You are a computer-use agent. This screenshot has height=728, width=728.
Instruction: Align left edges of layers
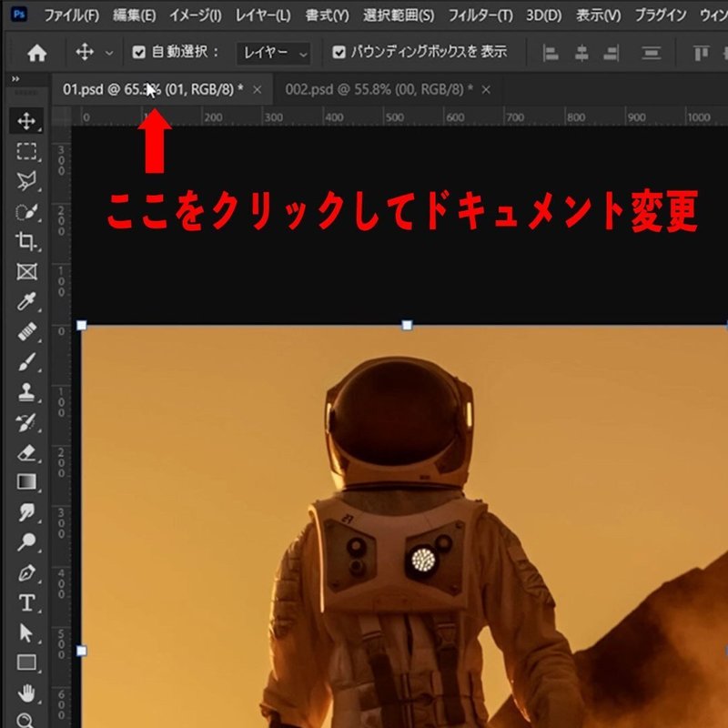pyautogui.click(x=551, y=53)
